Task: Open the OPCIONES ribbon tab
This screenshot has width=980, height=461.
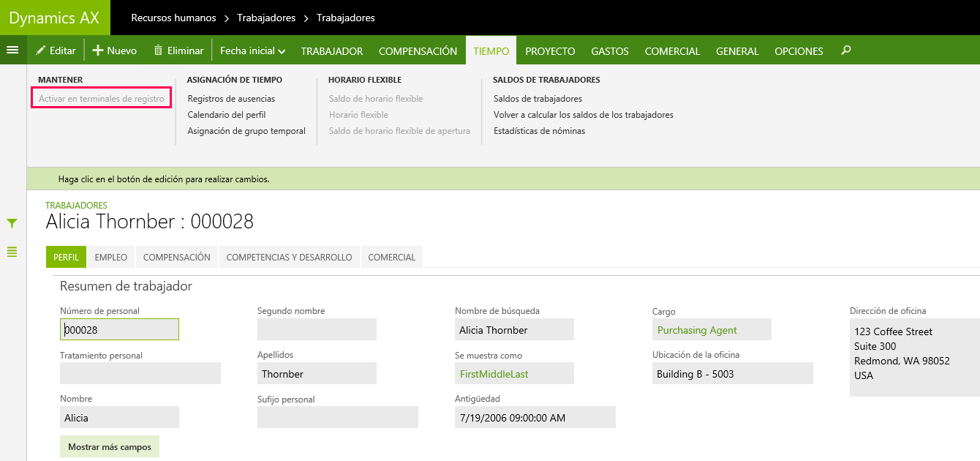Action: [799, 50]
